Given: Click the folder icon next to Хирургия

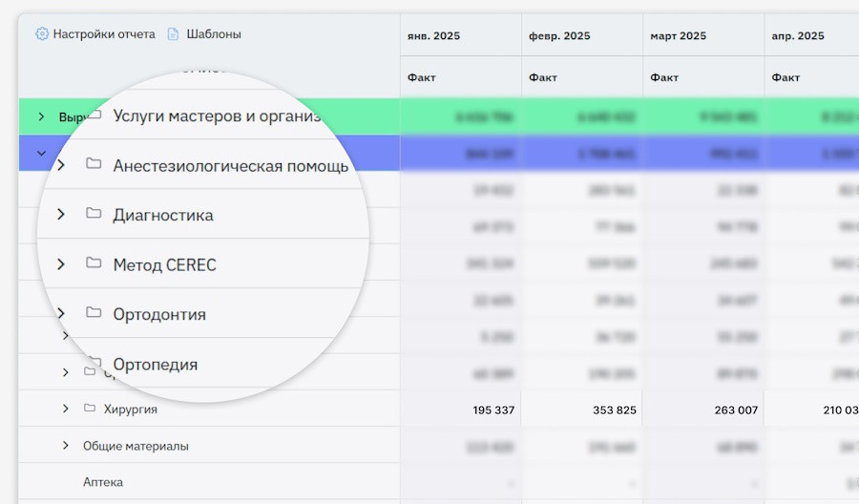Looking at the screenshot, I should click(x=90, y=409).
